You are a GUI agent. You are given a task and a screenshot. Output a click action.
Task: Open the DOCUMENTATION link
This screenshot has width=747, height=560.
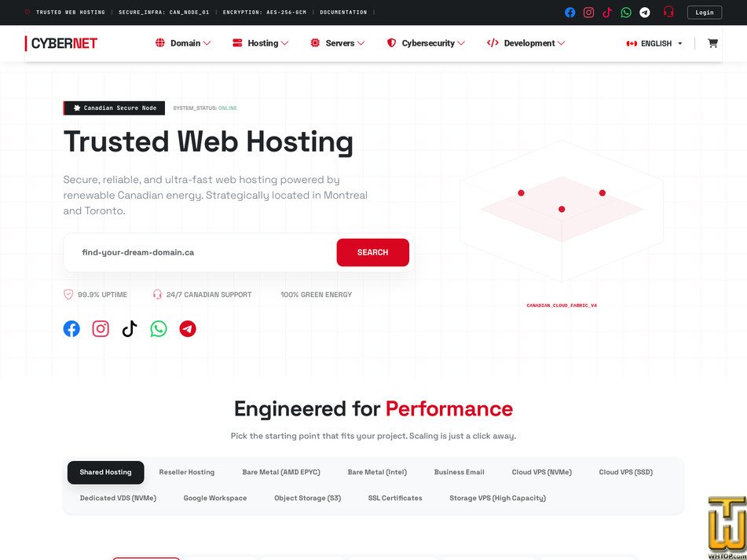click(x=343, y=13)
